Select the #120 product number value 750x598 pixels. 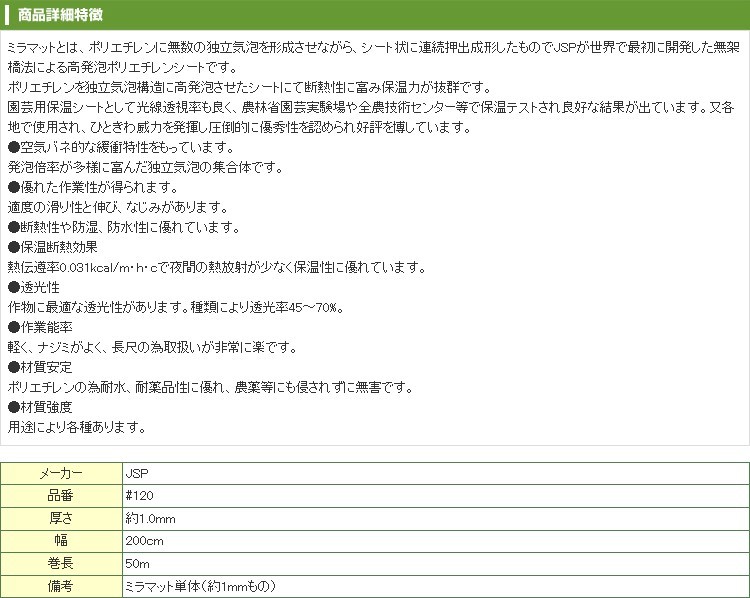point(139,496)
